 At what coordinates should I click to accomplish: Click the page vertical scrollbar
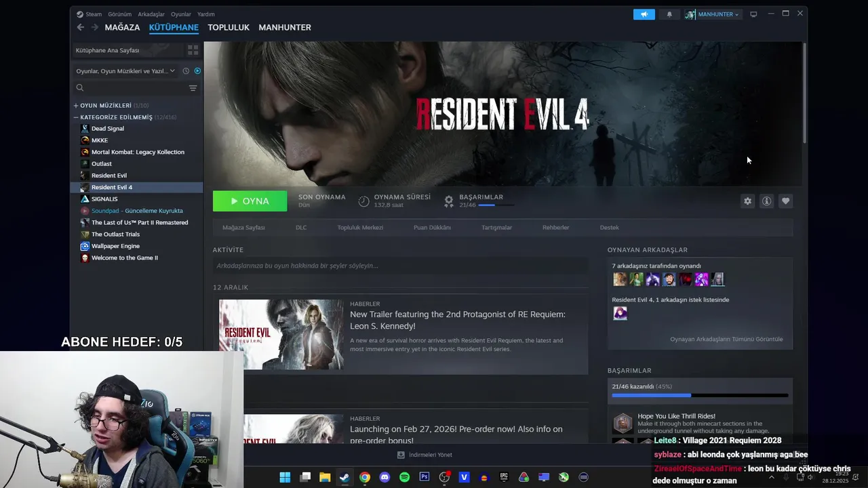click(804, 93)
